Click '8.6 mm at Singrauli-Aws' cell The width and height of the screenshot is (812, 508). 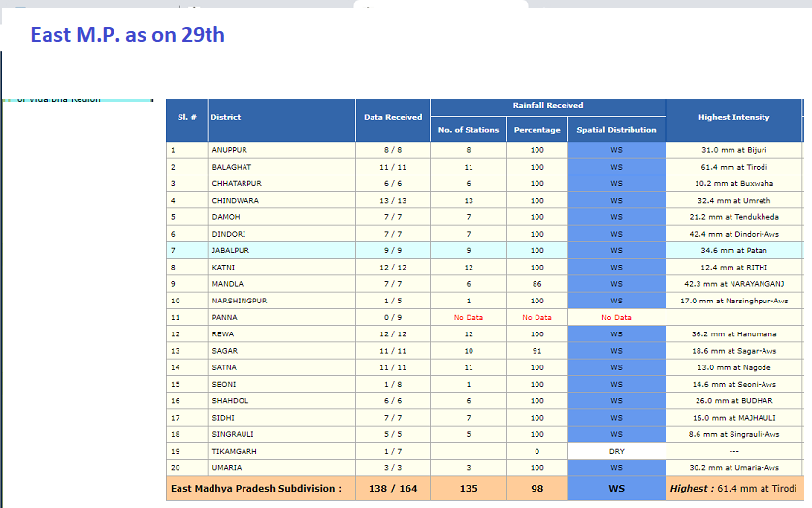733,434
